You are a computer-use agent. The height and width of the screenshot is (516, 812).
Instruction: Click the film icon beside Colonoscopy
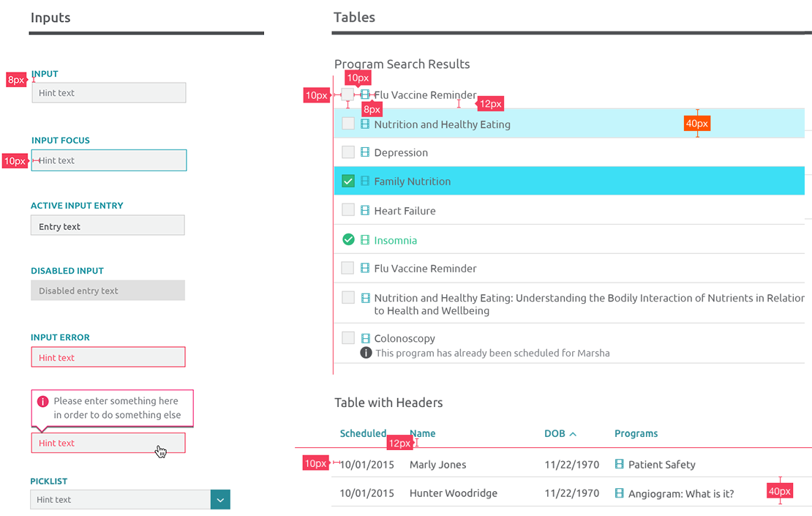pos(365,338)
